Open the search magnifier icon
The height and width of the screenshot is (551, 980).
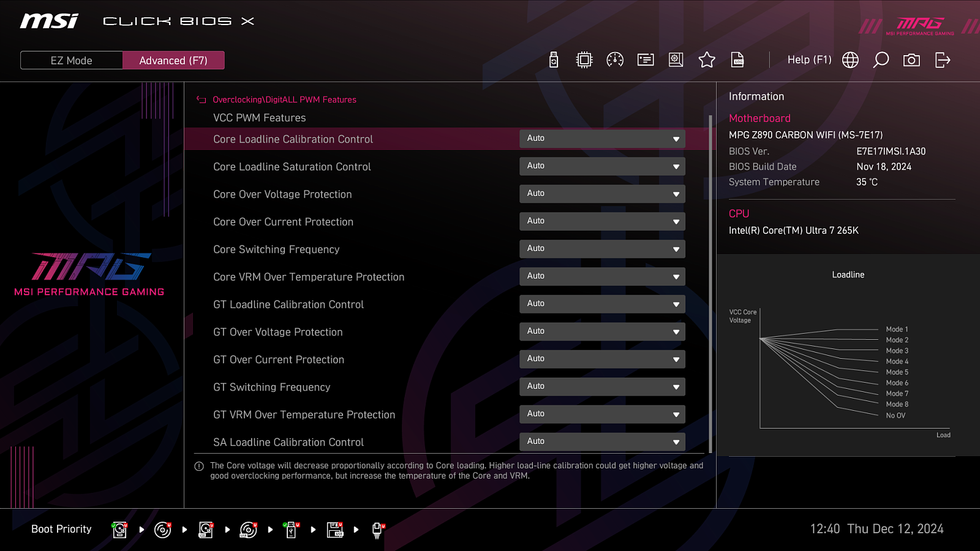tap(881, 60)
